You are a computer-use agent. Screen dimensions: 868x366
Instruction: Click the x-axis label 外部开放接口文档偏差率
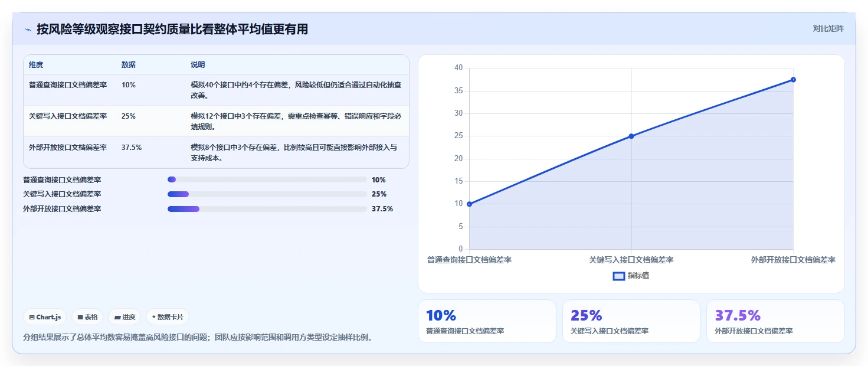[x=793, y=260]
